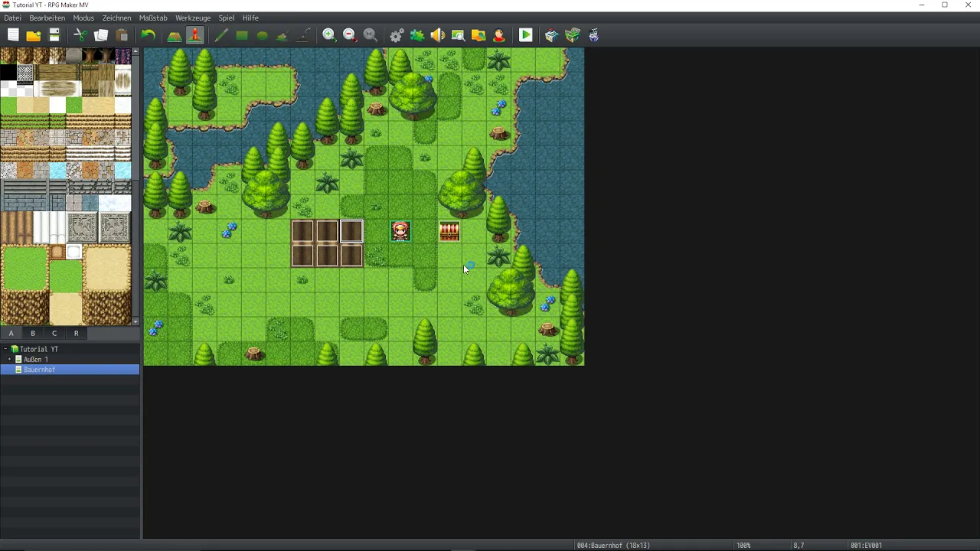
Task: Cut using the scissors toolbar icon
Action: [x=80, y=35]
